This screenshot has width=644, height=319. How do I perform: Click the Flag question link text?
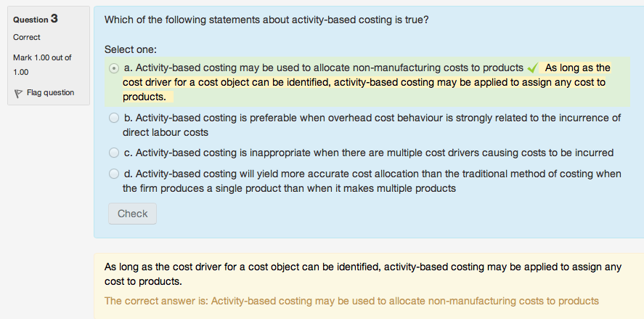(x=50, y=93)
